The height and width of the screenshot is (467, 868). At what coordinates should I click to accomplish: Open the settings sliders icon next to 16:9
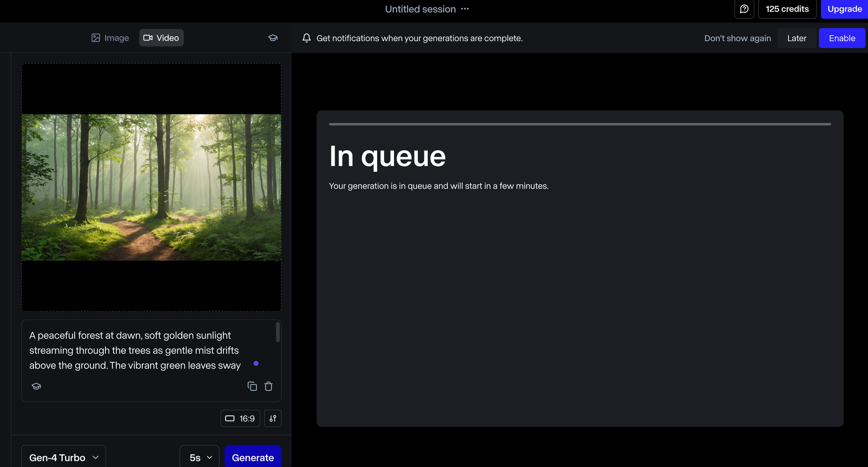point(273,418)
